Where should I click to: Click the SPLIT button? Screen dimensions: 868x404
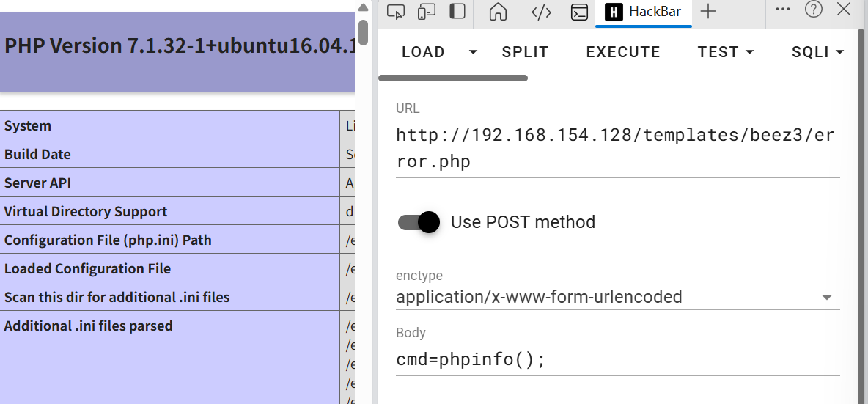pyautogui.click(x=525, y=52)
